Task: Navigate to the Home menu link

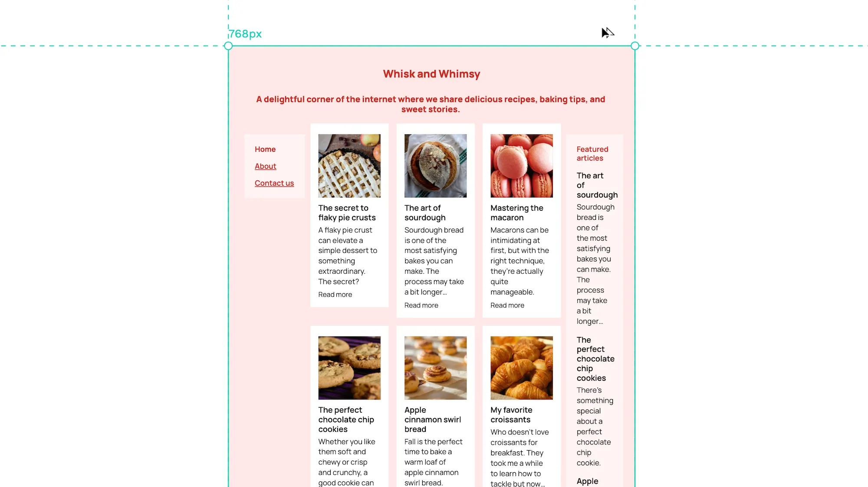Action: point(265,149)
